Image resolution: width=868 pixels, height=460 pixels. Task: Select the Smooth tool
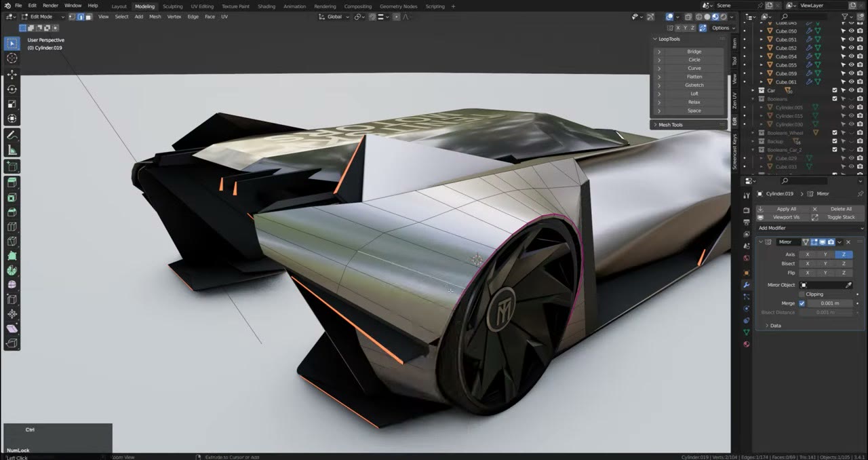coord(12,285)
